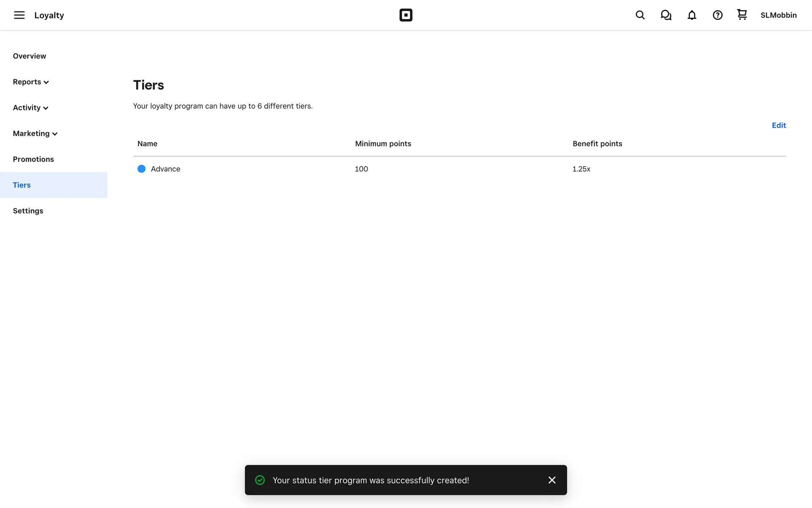This screenshot has height=508, width=812.
Task: Click green checkmark icon in toast
Action: click(x=260, y=480)
